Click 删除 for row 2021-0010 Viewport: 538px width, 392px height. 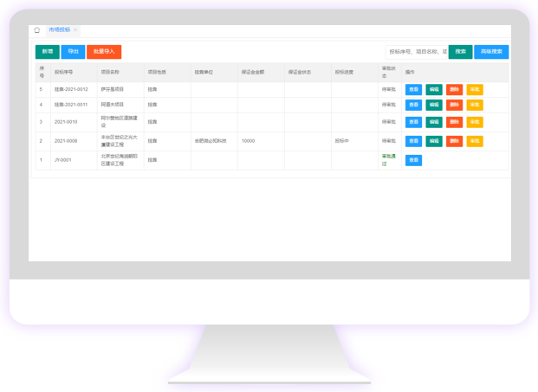454,123
